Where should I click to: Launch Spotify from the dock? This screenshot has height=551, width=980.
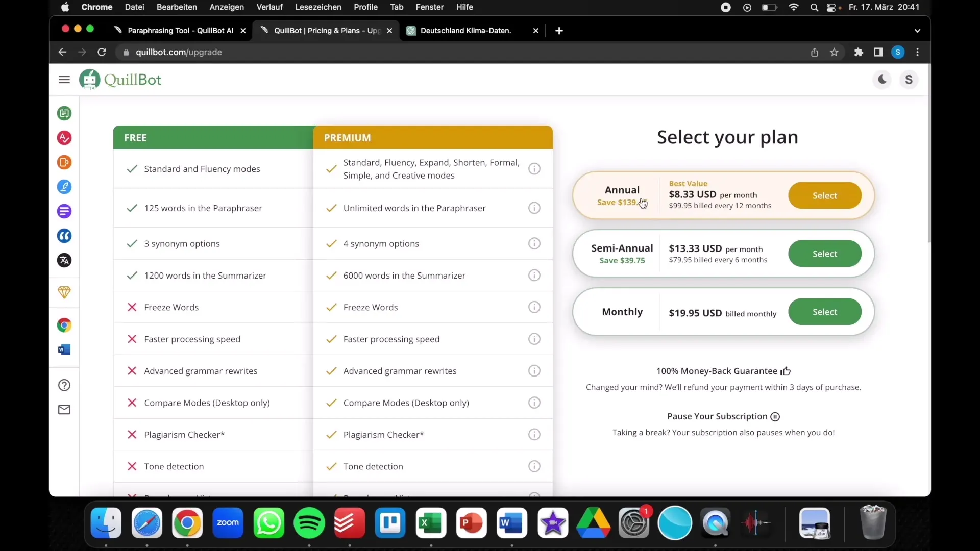pyautogui.click(x=309, y=523)
